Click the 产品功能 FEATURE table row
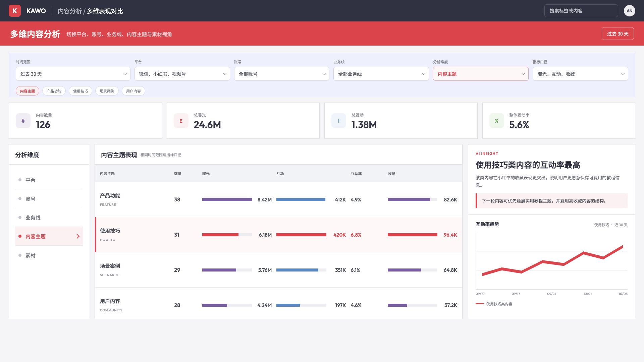The height and width of the screenshot is (362, 644). 278,199
